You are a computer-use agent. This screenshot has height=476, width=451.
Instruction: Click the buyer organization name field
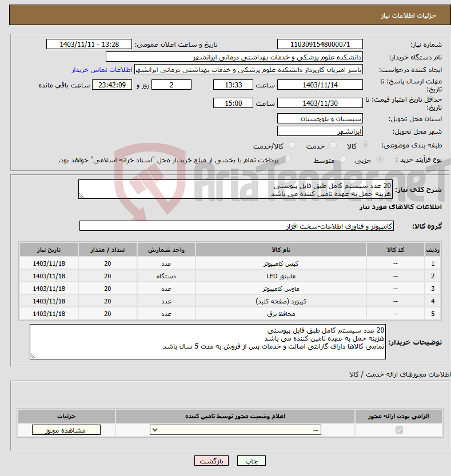click(234, 57)
